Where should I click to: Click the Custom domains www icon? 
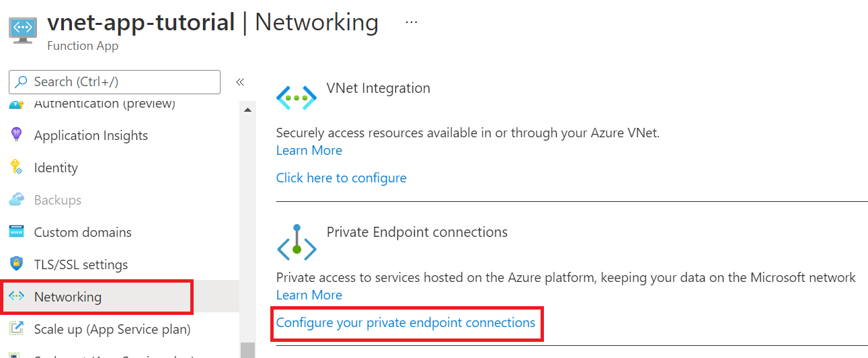17,232
